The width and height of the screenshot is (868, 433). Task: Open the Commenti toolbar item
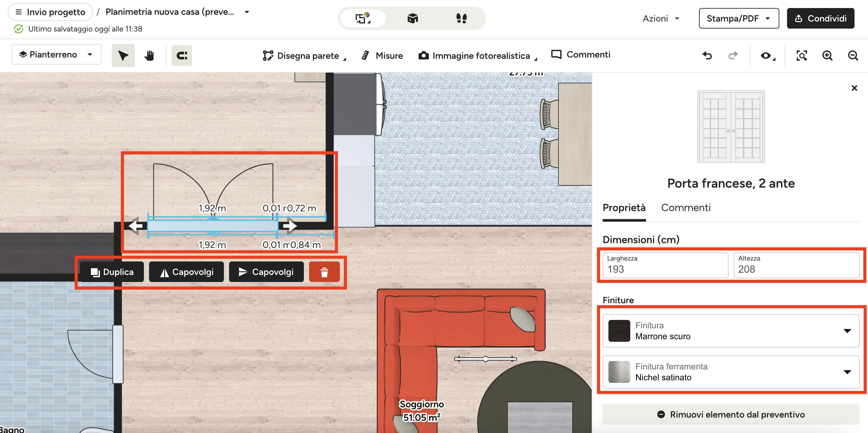581,55
